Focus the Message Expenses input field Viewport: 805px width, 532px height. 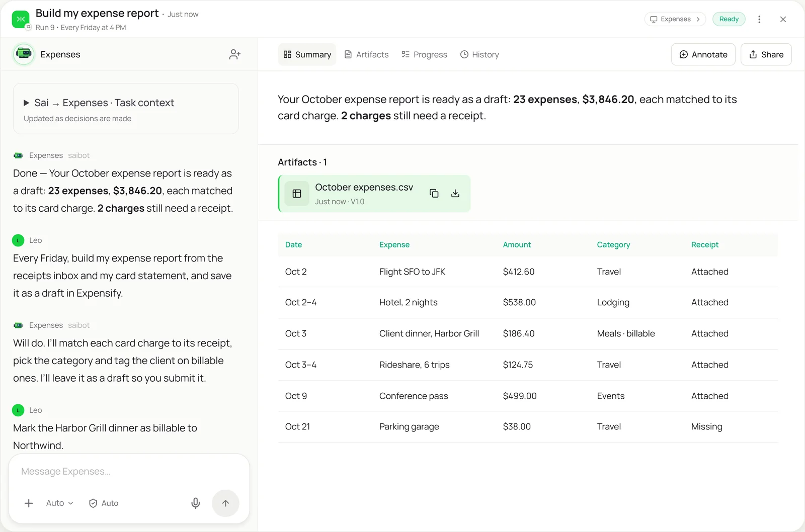[x=129, y=471]
